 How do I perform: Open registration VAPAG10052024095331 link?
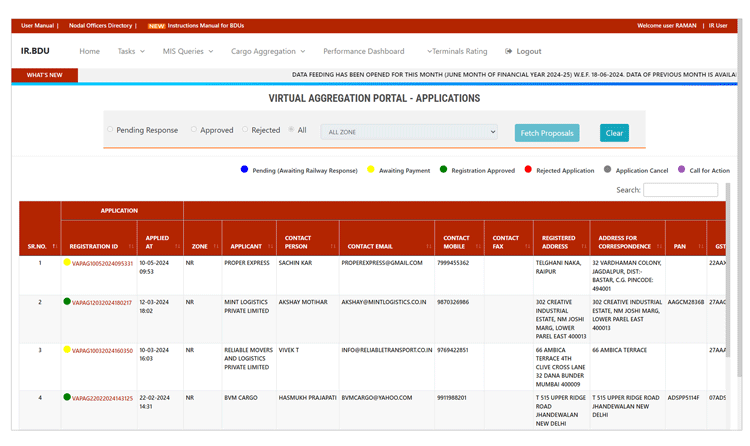pyautogui.click(x=102, y=264)
